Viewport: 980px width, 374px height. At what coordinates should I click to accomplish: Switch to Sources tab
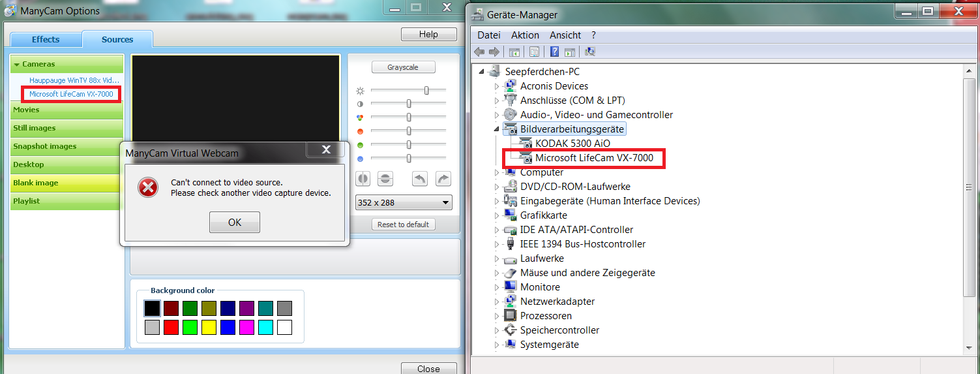pos(117,39)
